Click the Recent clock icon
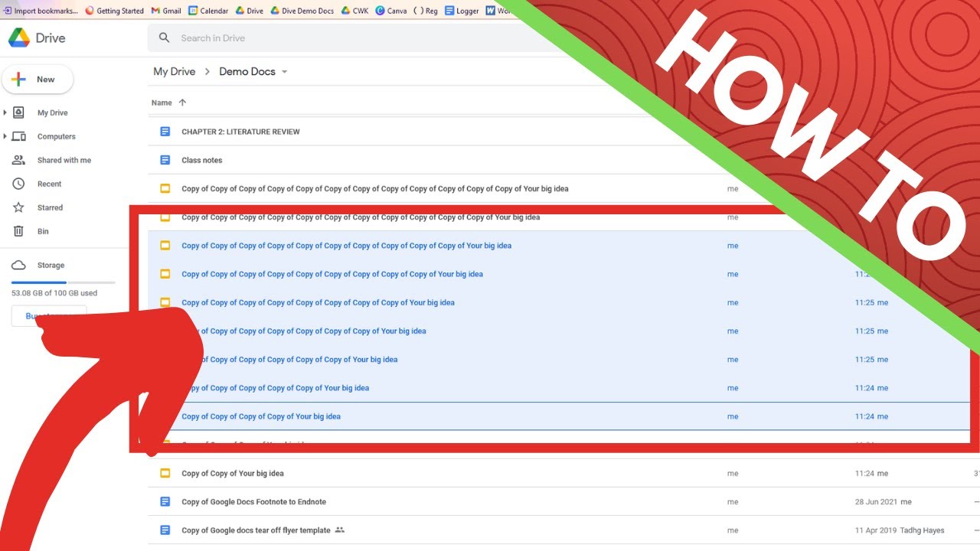 coord(19,184)
